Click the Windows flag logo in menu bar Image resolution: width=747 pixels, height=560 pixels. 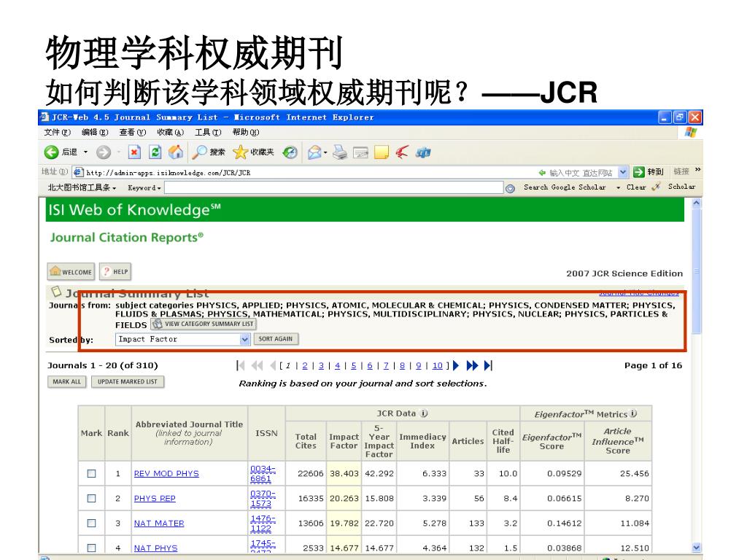click(x=691, y=133)
